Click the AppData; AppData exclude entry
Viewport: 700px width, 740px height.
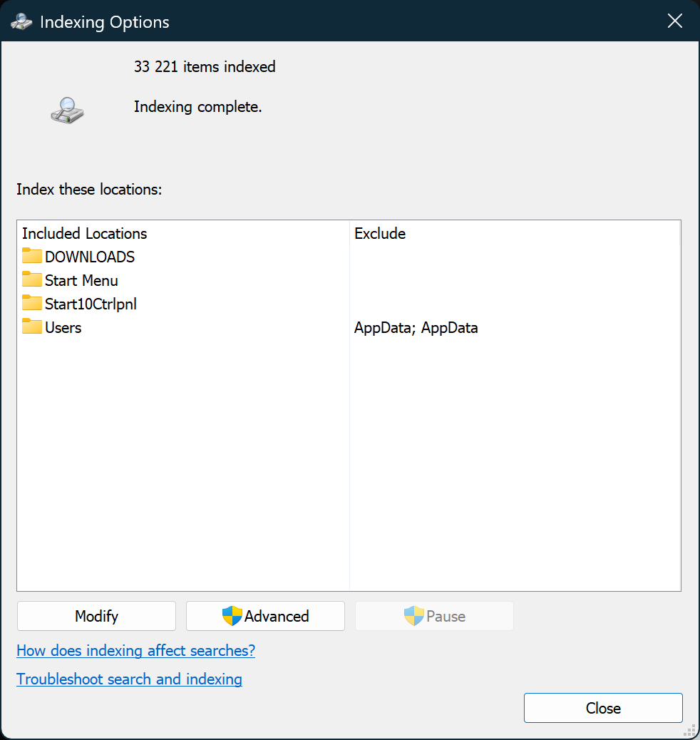coord(416,328)
